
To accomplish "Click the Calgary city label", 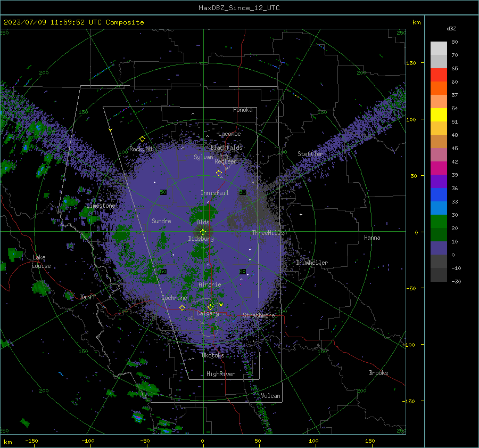I will pyautogui.click(x=208, y=313).
